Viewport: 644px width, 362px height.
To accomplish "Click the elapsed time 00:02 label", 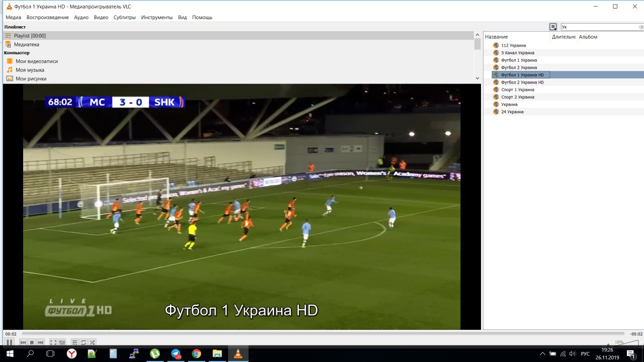I will [11, 334].
